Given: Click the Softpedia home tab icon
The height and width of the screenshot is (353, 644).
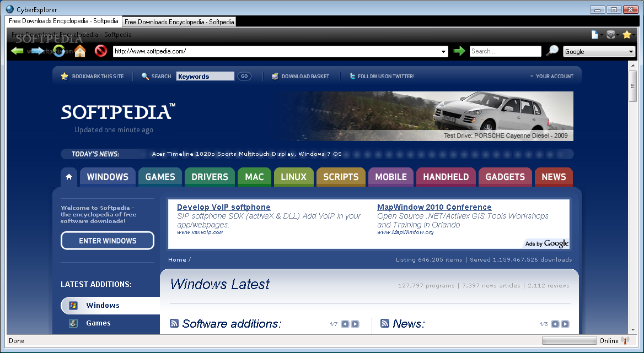Looking at the screenshot, I should (69, 177).
